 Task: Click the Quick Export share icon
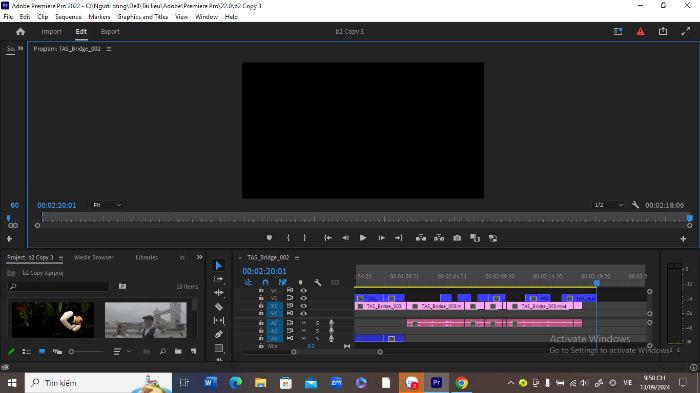click(x=663, y=31)
